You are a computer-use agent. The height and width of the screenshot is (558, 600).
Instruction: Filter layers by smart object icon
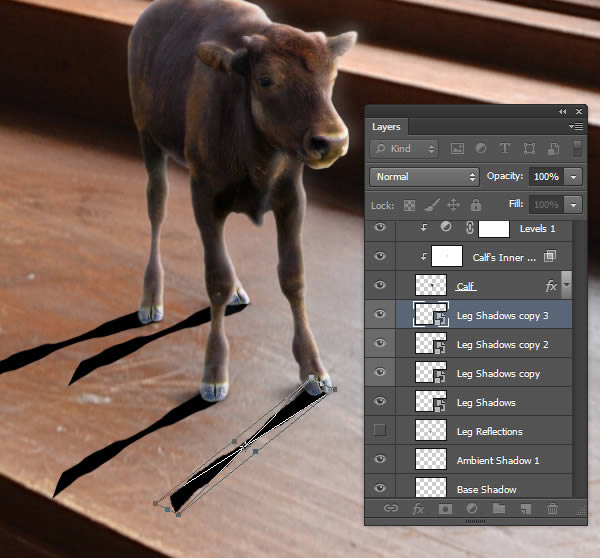[x=553, y=148]
